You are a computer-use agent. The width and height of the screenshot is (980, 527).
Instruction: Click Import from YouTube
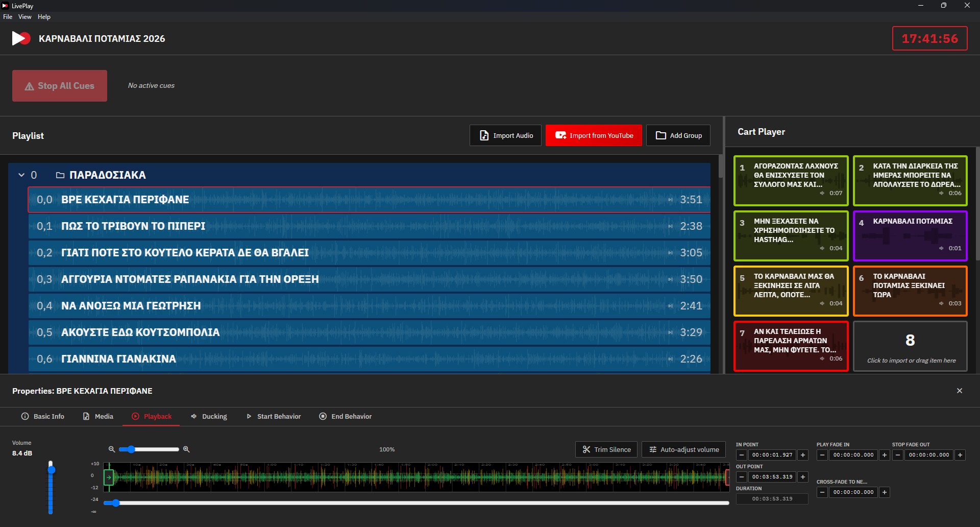coord(594,136)
